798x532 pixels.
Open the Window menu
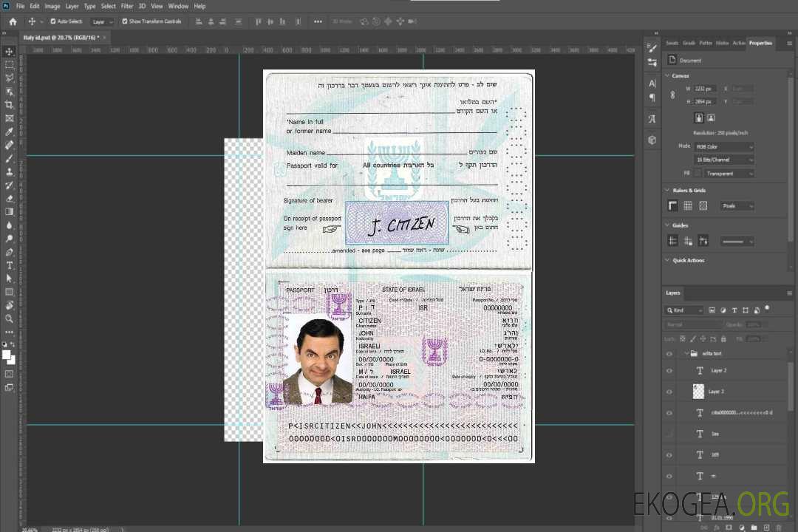pos(178,6)
